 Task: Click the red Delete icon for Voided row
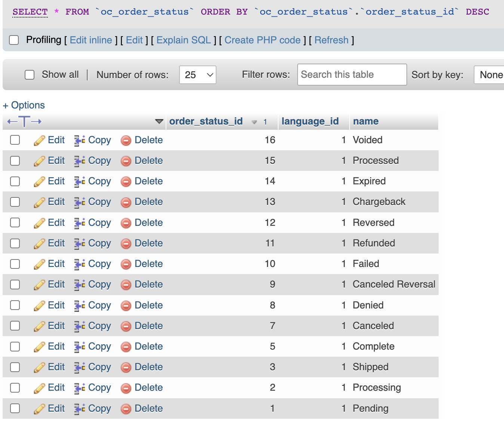coord(126,141)
